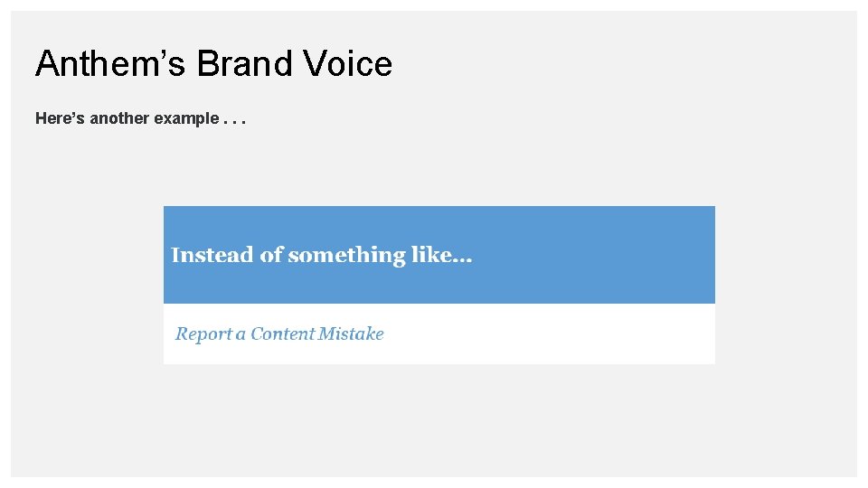The image size is (868, 488).
Task: Select the "Here's another example" subtitle text
Action: 140,118
